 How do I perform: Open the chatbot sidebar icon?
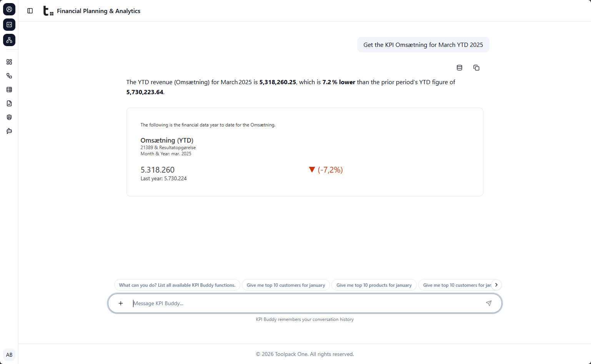pyautogui.click(x=9, y=131)
